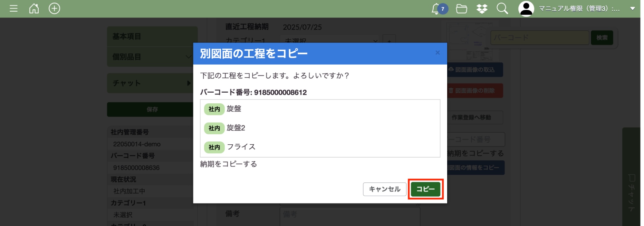The width and height of the screenshot is (644, 226).
Task: Go to home via the house icon
Action: (x=34, y=8)
